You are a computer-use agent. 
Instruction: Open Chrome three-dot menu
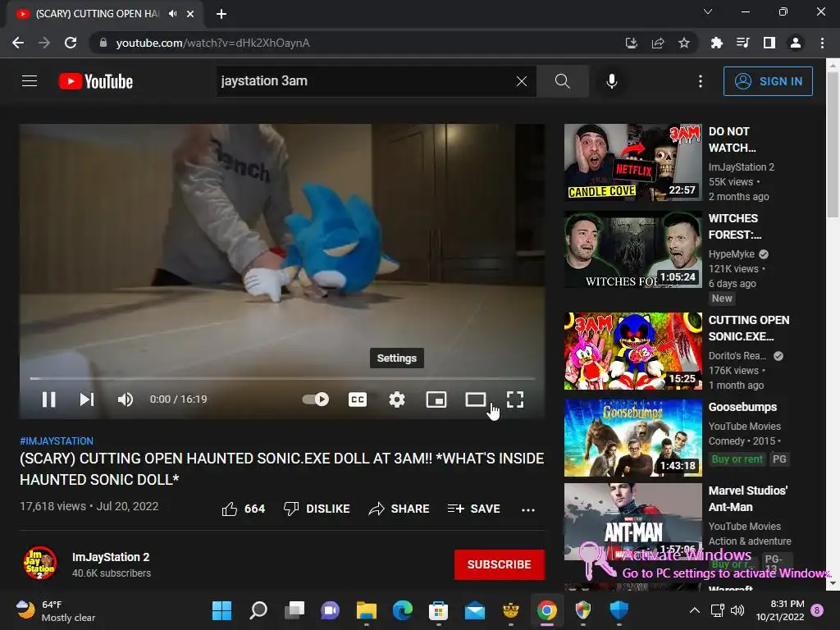tap(822, 43)
